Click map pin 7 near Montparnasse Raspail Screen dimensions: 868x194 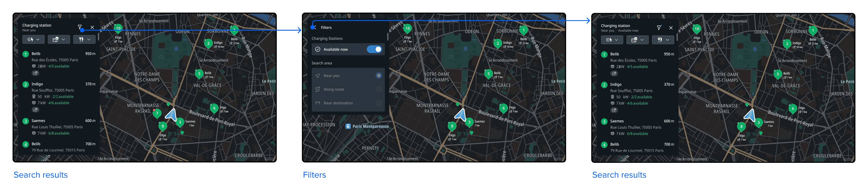[x=157, y=113]
